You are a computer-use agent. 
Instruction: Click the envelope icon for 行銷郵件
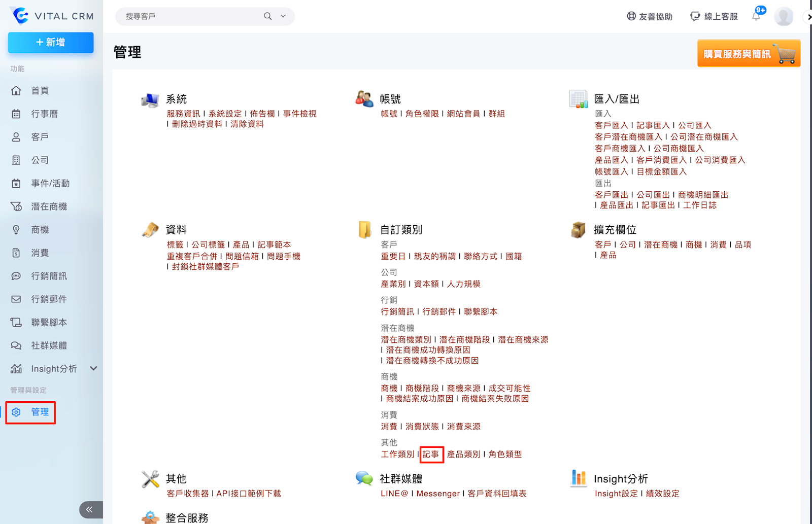16,299
